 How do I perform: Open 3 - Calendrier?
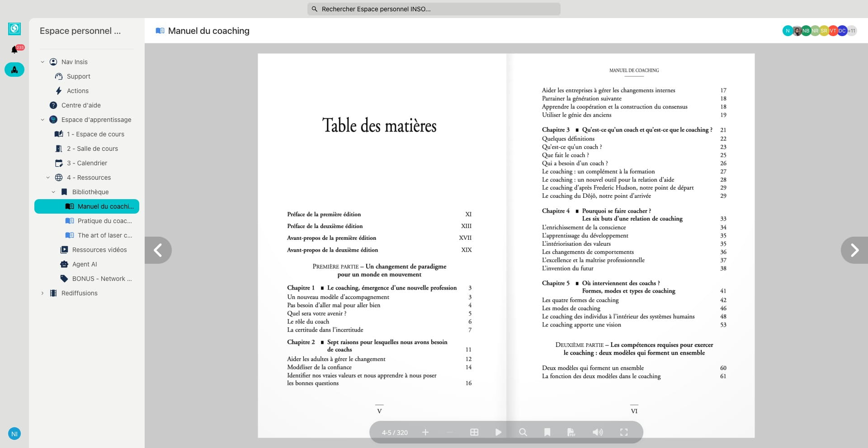(87, 163)
